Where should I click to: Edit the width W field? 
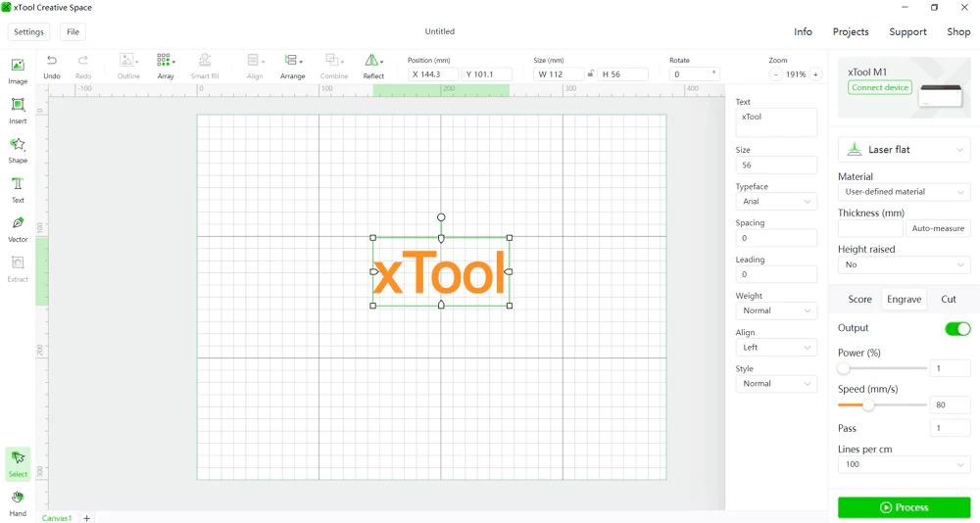click(559, 74)
